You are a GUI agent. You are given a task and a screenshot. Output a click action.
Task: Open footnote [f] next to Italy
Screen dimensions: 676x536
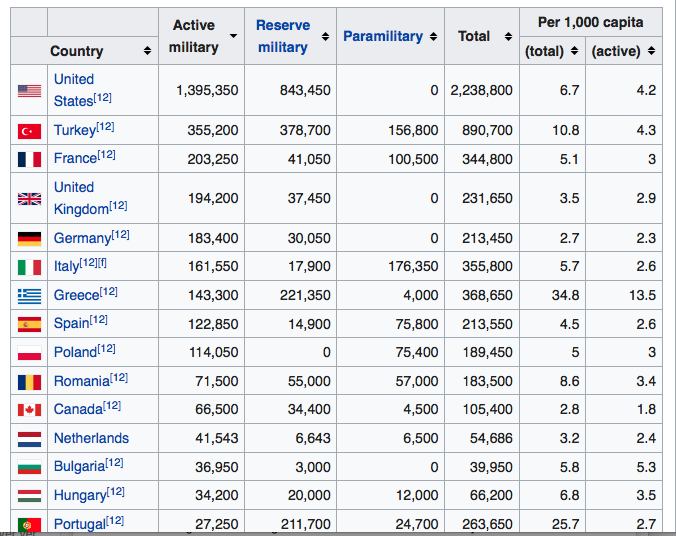[x=102, y=262]
